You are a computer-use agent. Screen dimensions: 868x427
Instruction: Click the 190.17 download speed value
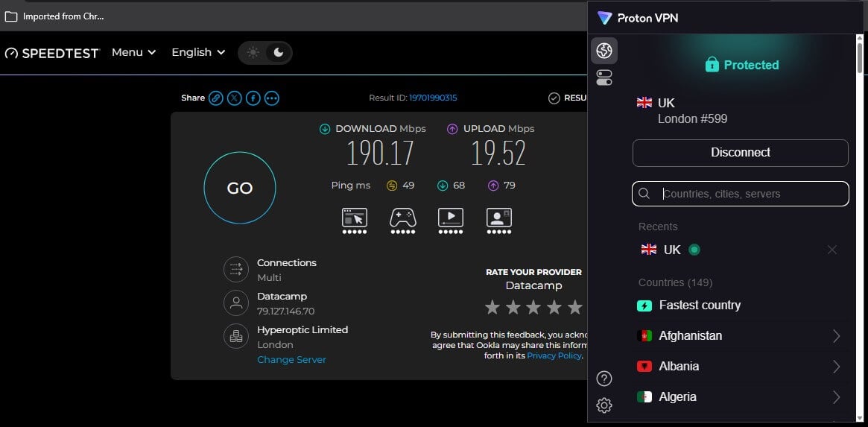[x=380, y=154]
